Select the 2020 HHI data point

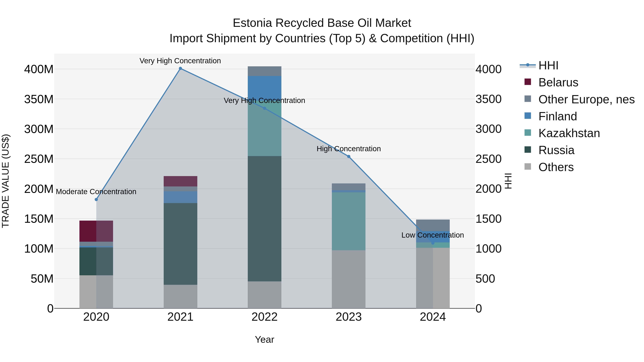(96, 199)
